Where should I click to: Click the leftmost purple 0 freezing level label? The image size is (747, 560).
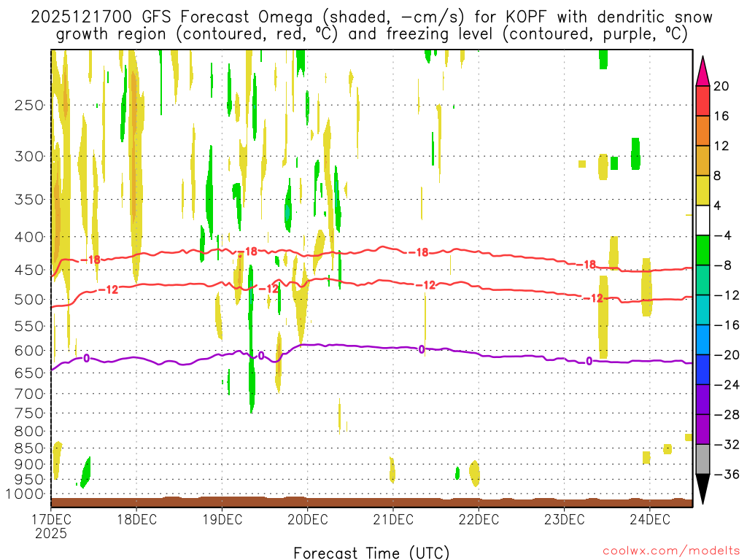click(86, 358)
